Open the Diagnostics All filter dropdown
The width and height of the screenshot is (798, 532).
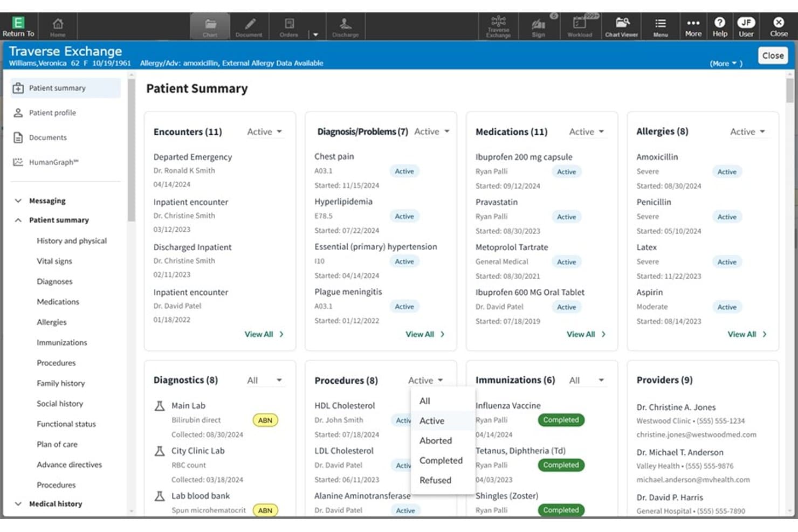tap(265, 380)
